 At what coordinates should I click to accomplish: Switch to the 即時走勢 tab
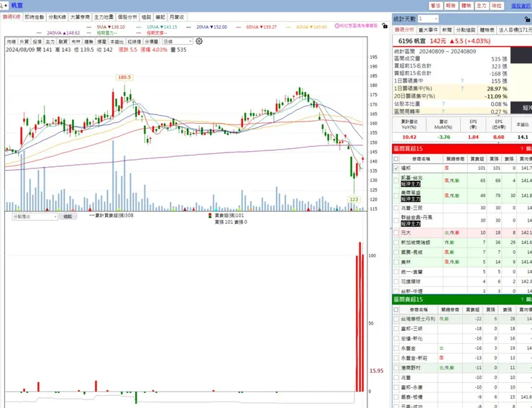pyautogui.click(x=35, y=17)
